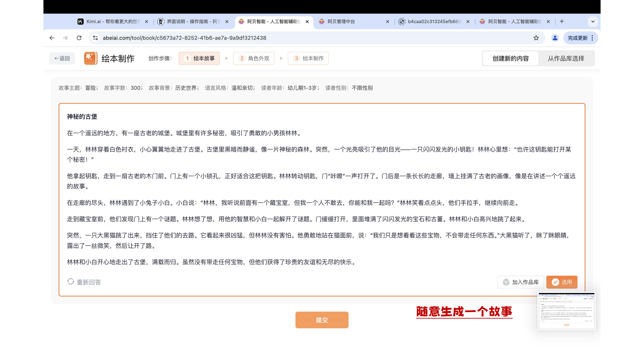The image size is (644, 362).
Task: Click the 加入作品库 button
Action: coord(520,282)
